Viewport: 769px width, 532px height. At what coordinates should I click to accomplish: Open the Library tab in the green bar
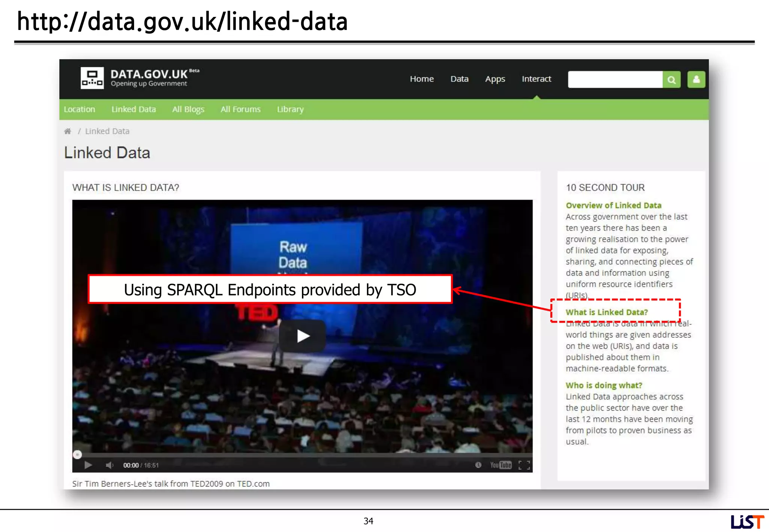[x=290, y=110]
